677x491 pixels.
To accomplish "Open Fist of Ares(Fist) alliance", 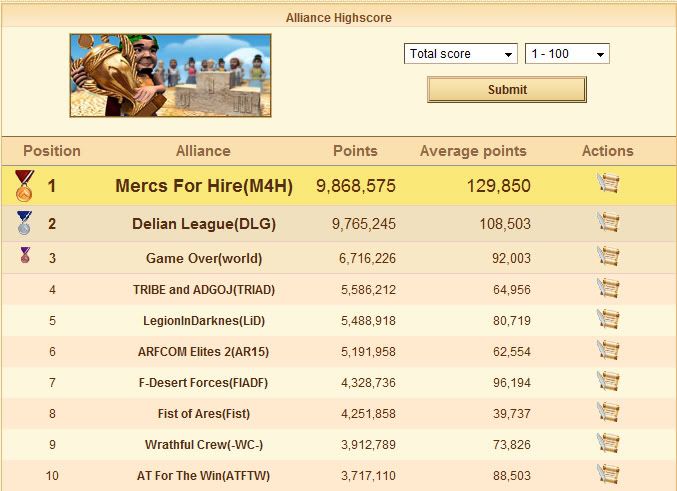I will pos(204,414).
